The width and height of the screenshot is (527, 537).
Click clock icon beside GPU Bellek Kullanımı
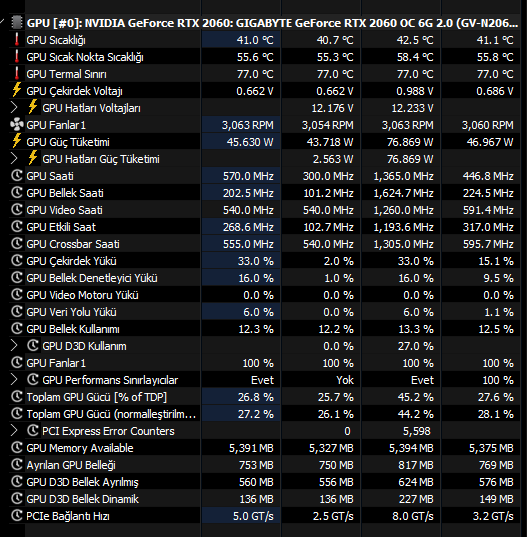17,329
